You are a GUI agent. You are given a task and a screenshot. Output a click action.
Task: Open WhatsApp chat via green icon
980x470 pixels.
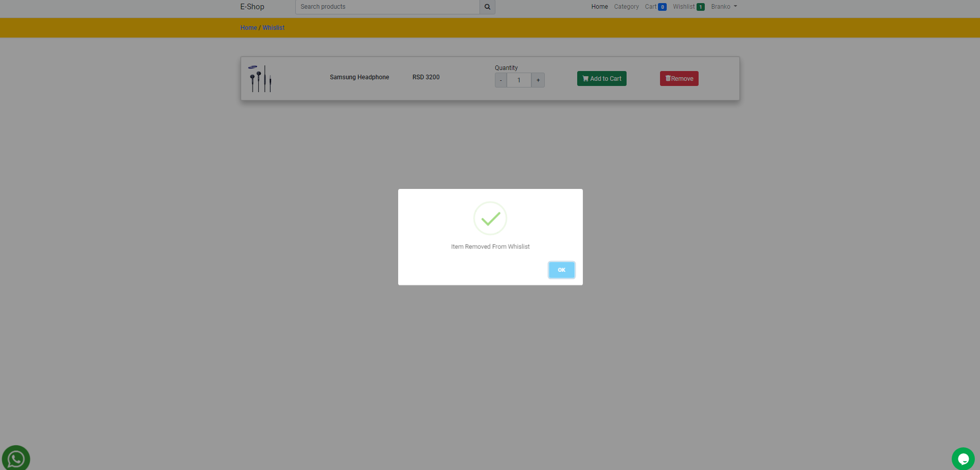tap(15, 458)
